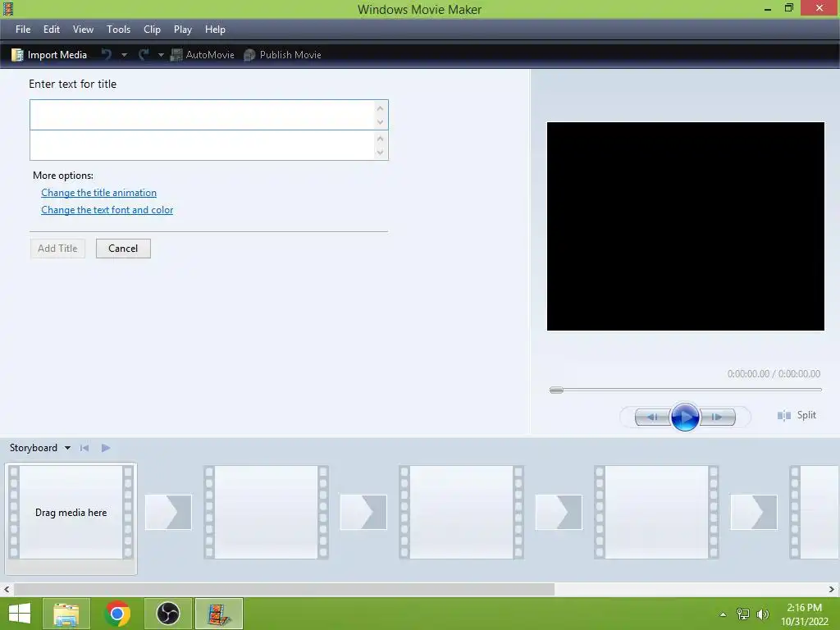Open the Help menu

pyautogui.click(x=215, y=30)
